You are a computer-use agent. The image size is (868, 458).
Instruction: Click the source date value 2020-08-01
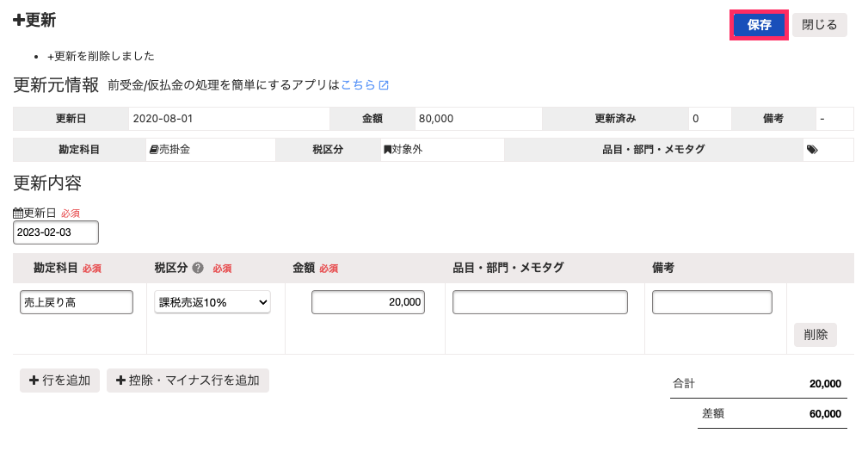pyautogui.click(x=163, y=119)
